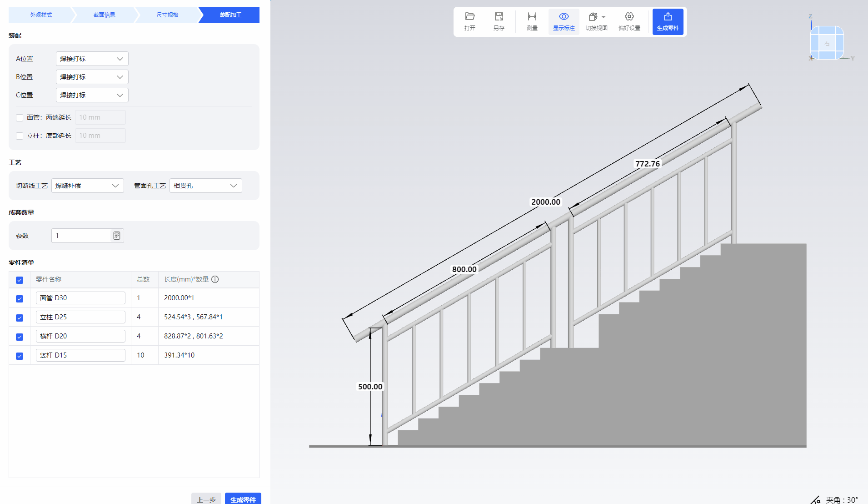Open the 切断线工艺 dropdown
Viewport: 868px width, 504px height.
tap(88, 186)
